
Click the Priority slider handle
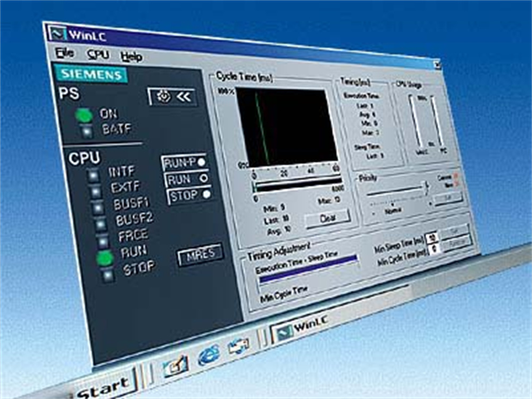tap(426, 186)
